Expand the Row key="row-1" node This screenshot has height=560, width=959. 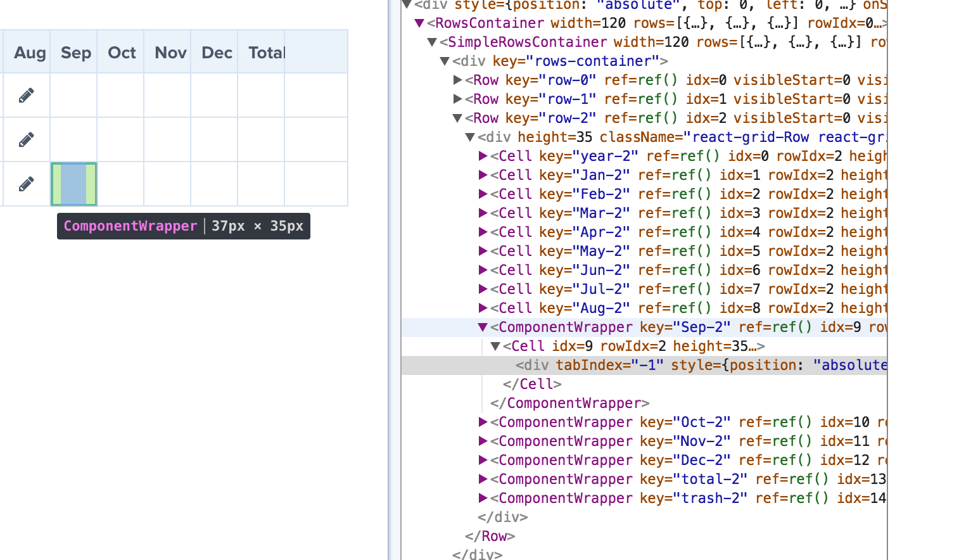click(457, 99)
